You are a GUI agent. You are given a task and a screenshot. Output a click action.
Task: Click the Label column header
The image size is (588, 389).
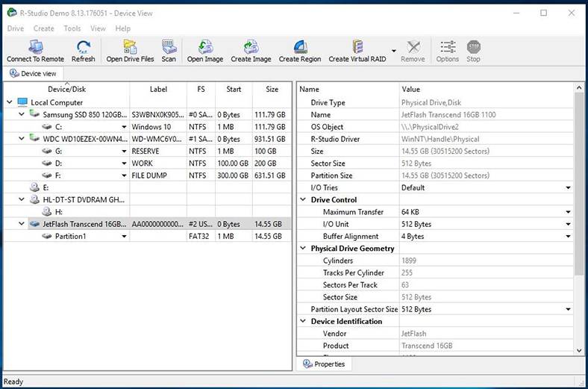coord(158,90)
